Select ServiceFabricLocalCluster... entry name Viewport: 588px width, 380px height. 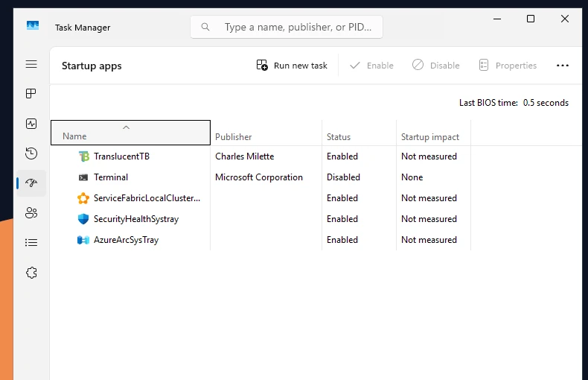(x=147, y=198)
